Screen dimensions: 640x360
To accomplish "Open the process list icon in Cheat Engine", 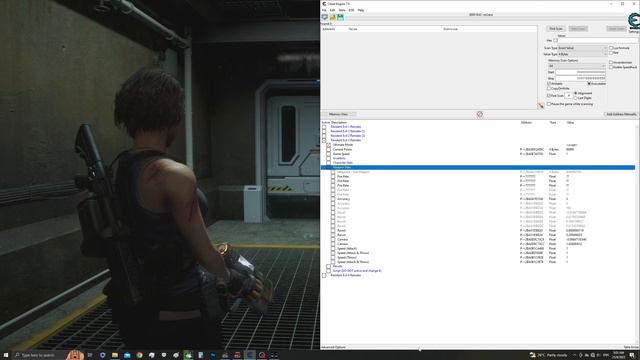I will point(324,17).
